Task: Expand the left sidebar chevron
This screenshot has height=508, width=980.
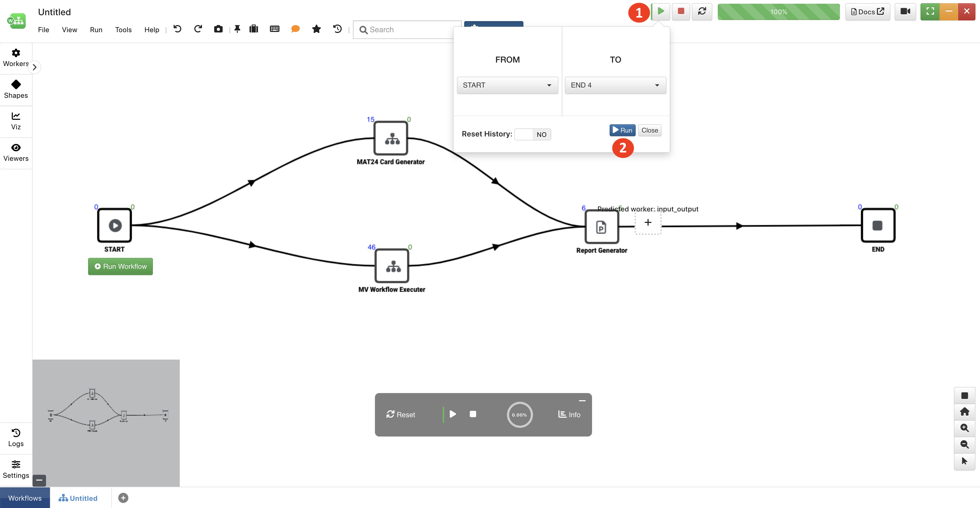Action: [x=35, y=67]
